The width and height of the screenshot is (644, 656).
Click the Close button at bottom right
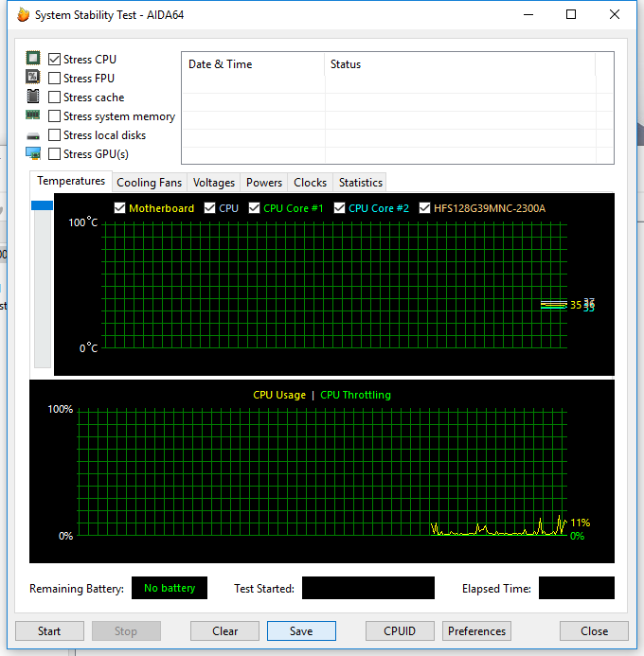[x=594, y=630]
